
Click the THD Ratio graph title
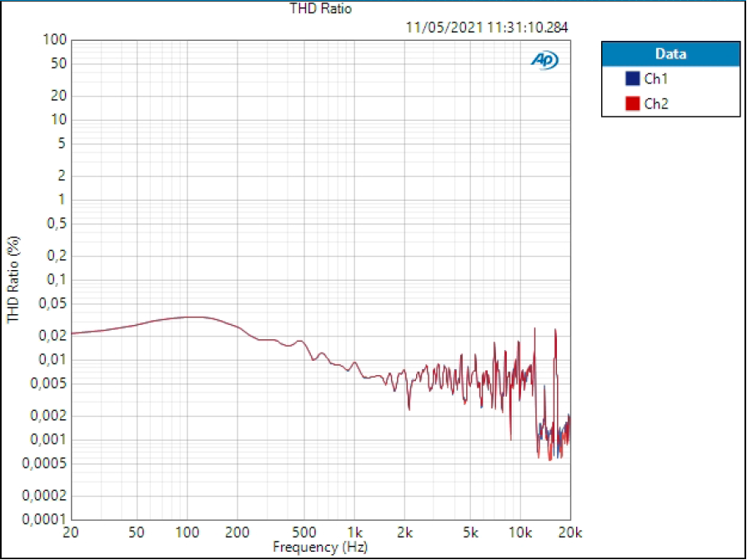(x=321, y=8)
